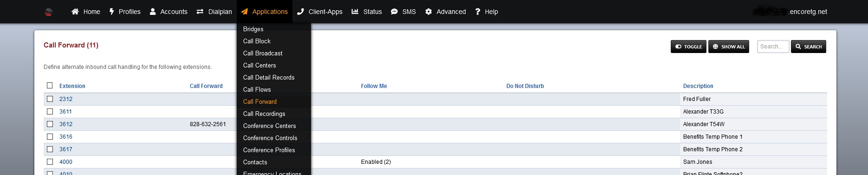
Task: Open the Help menu
Action: click(486, 12)
